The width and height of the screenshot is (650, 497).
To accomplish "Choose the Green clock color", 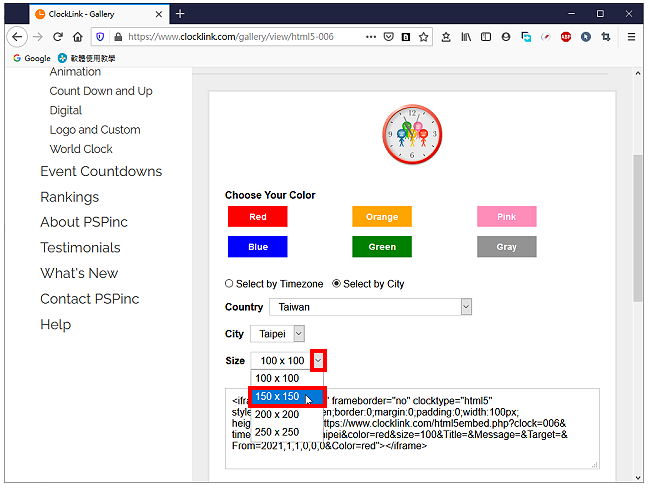I will pos(382,247).
